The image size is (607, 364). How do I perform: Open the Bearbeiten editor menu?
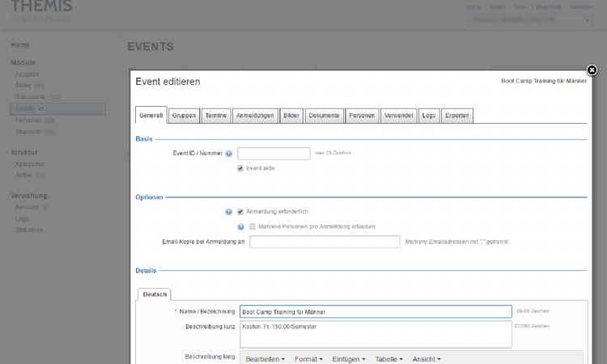265,358
